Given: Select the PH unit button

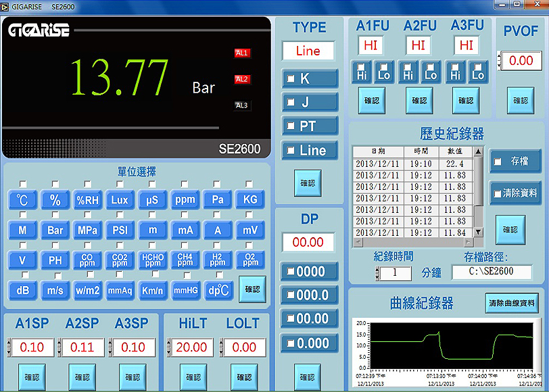Looking at the screenshot, I should click(55, 260).
